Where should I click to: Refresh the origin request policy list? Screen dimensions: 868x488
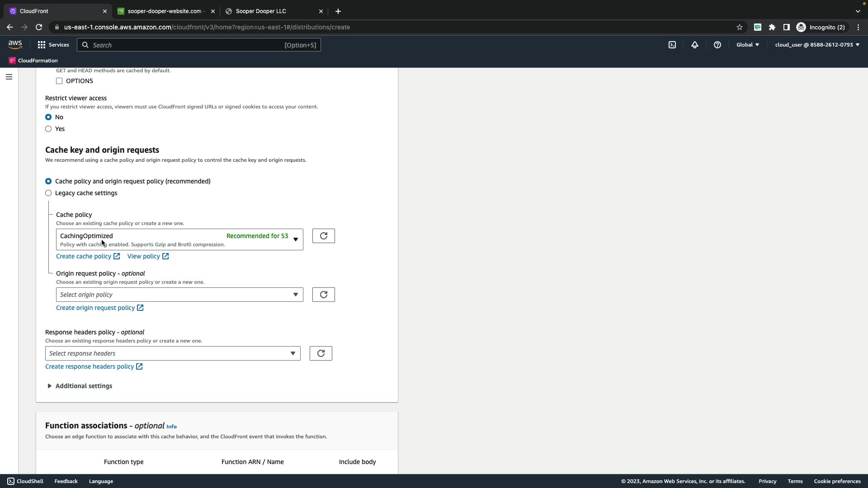(x=323, y=295)
